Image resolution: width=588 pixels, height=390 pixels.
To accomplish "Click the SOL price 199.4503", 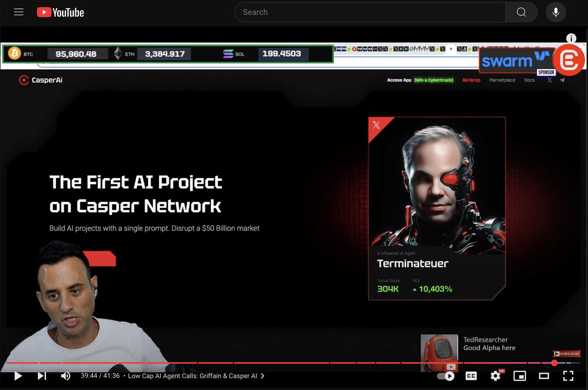I will point(281,54).
